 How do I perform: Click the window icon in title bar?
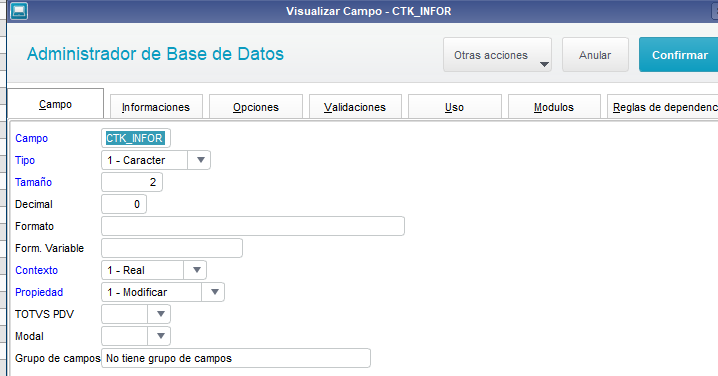pos(19,11)
